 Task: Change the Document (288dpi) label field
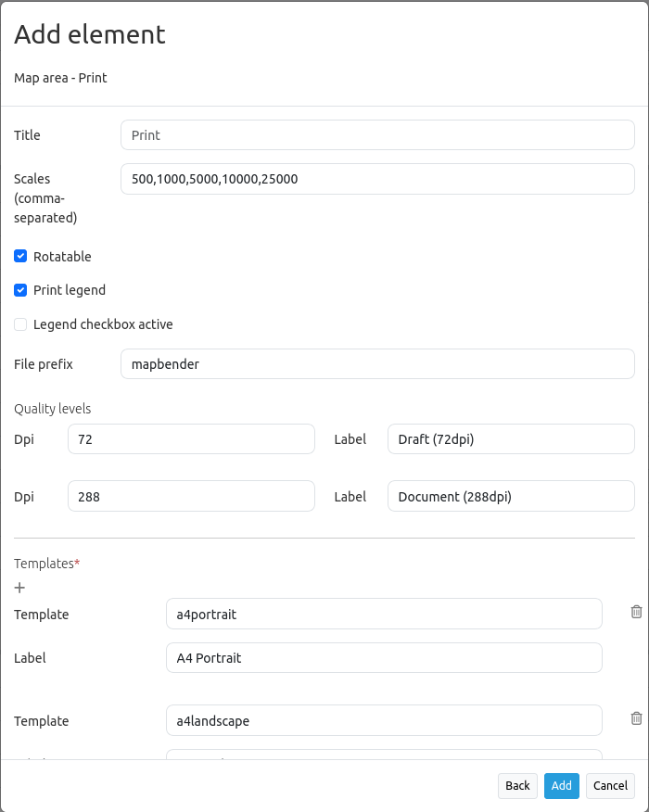pos(511,497)
